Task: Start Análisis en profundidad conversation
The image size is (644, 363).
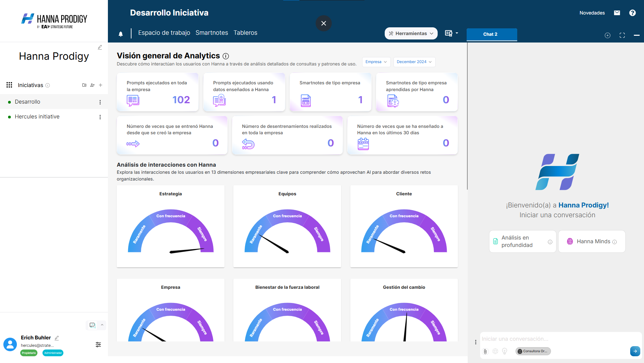Action: pyautogui.click(x=523, y=242)
